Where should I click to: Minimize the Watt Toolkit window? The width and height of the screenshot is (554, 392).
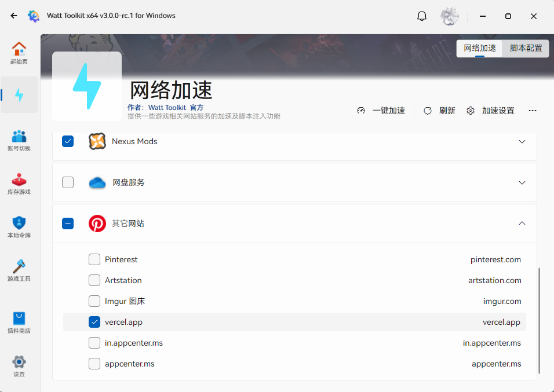[483, 16]
